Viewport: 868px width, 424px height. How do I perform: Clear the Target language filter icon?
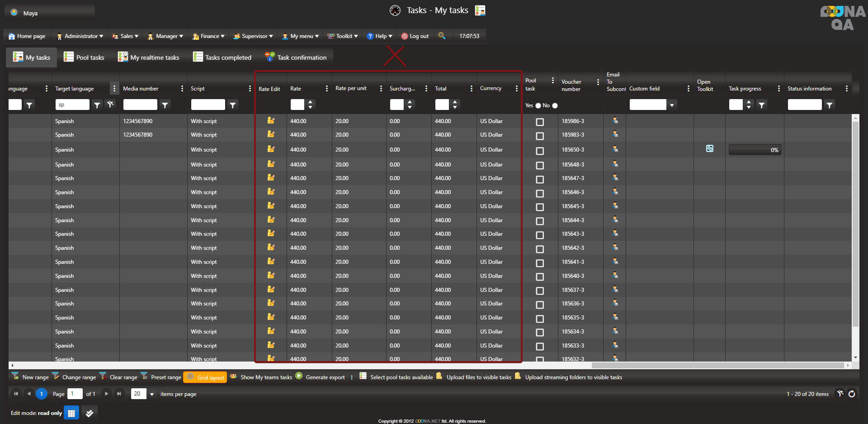click(x=110, y=105)
